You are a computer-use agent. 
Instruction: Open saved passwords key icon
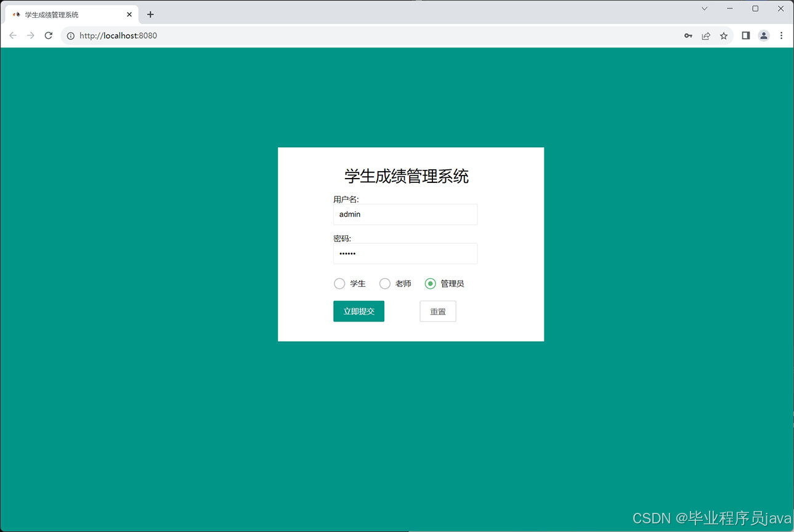pyautogui.click(x=688, y=36)
